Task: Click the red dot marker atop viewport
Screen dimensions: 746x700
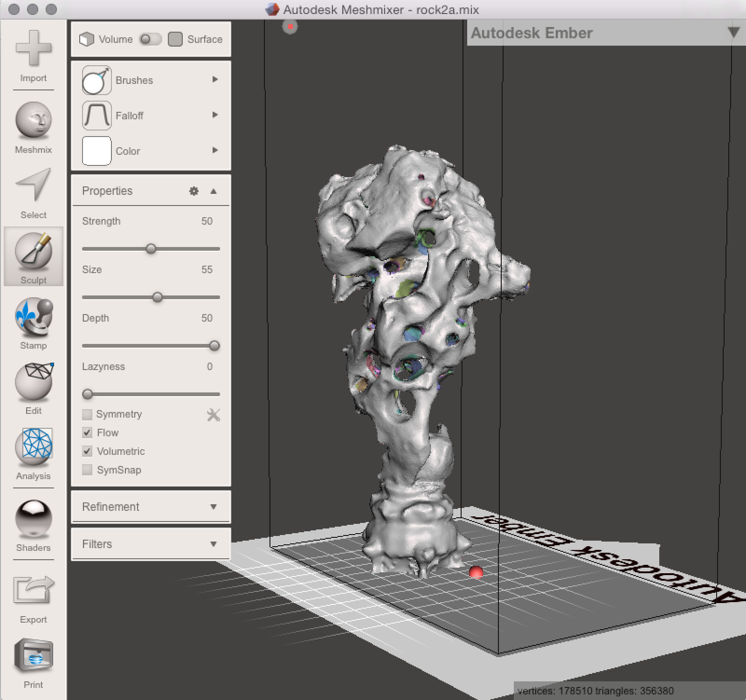Action: pos(290,27)
